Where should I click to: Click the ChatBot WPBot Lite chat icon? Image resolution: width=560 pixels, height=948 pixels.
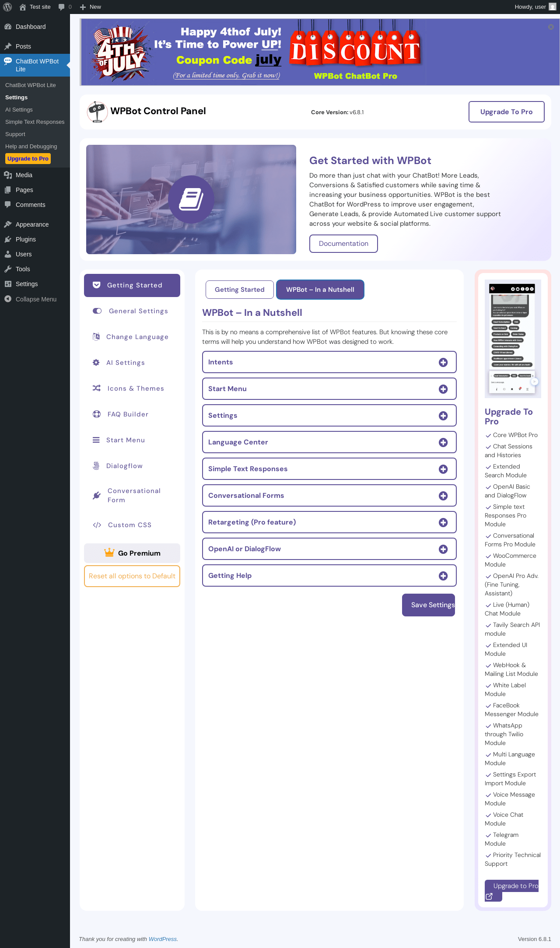click(8, 61)
